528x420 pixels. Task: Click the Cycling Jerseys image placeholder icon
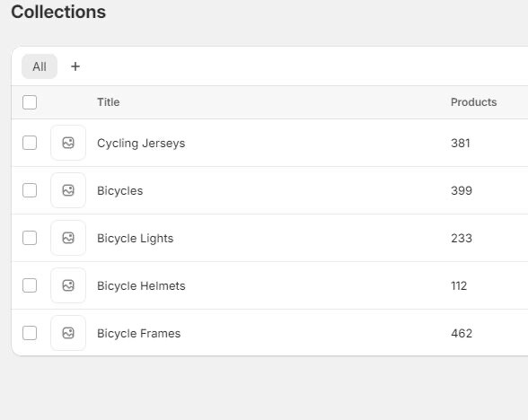[68, 143]
